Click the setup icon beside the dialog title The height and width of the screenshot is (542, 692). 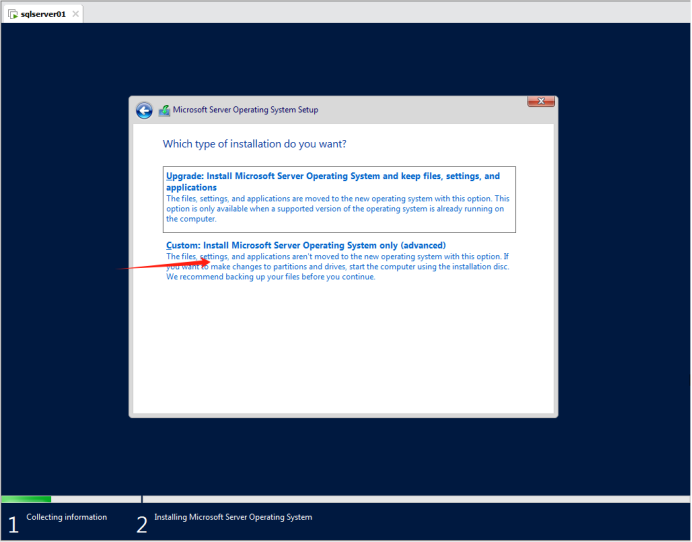pos(164,110)
